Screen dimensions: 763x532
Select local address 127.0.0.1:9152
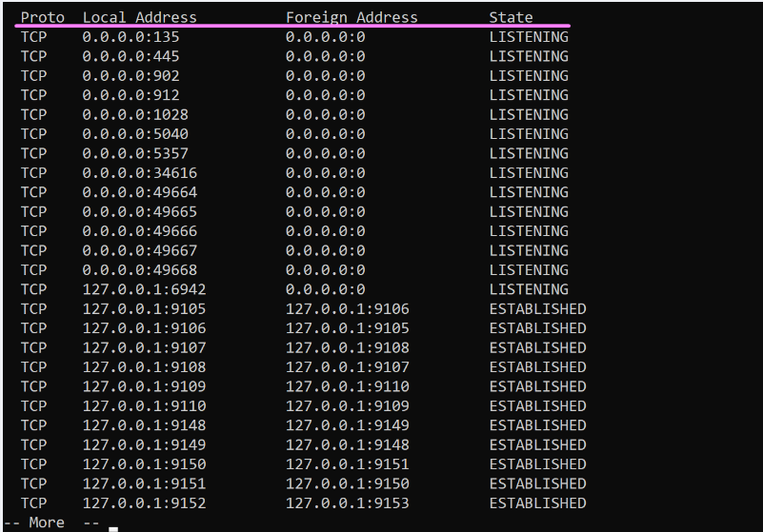pyautogui.click(x=144, y=503)
